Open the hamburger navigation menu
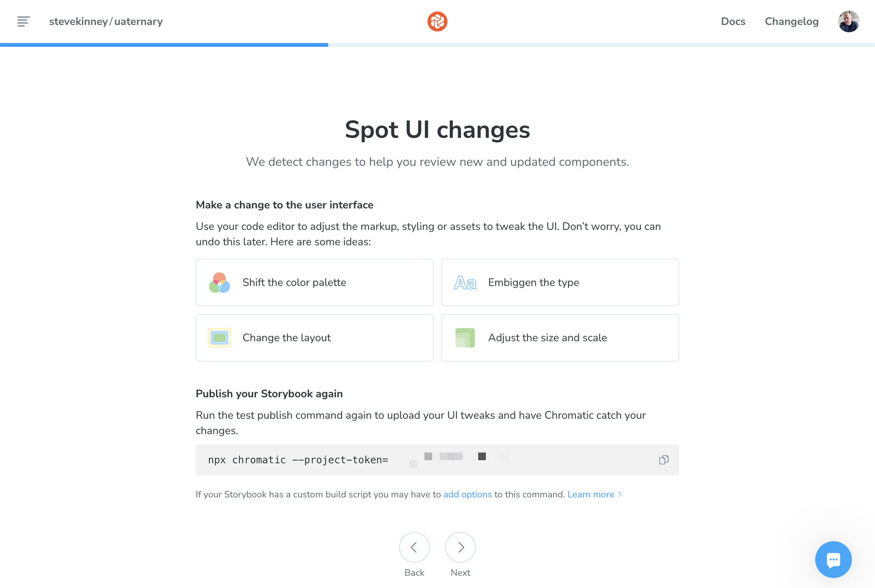 [x=23, y=21]
